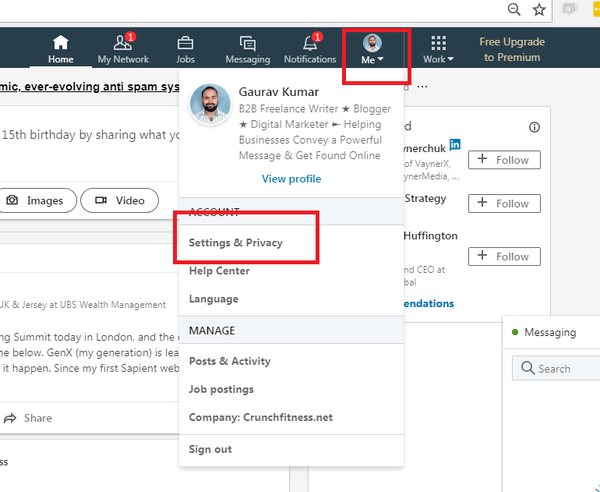Click the name Gaurav Kumar
The height and width of the screenshot is (492, 600).
tap(279, 92)
